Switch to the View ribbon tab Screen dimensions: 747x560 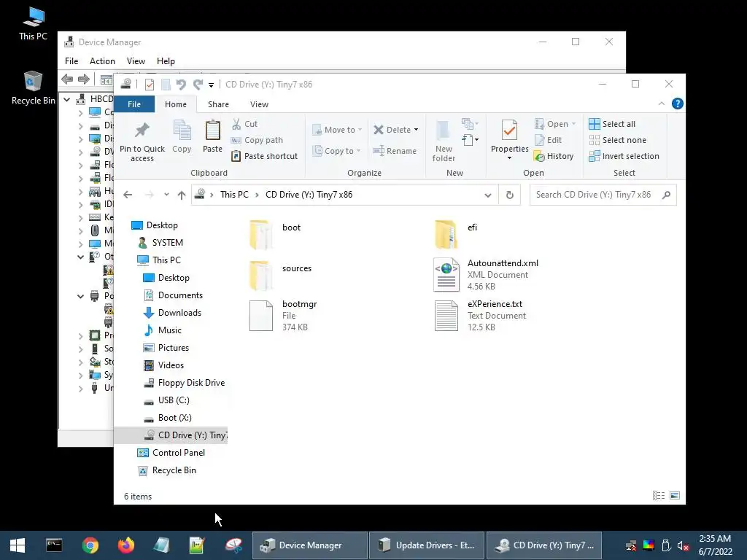259,104
